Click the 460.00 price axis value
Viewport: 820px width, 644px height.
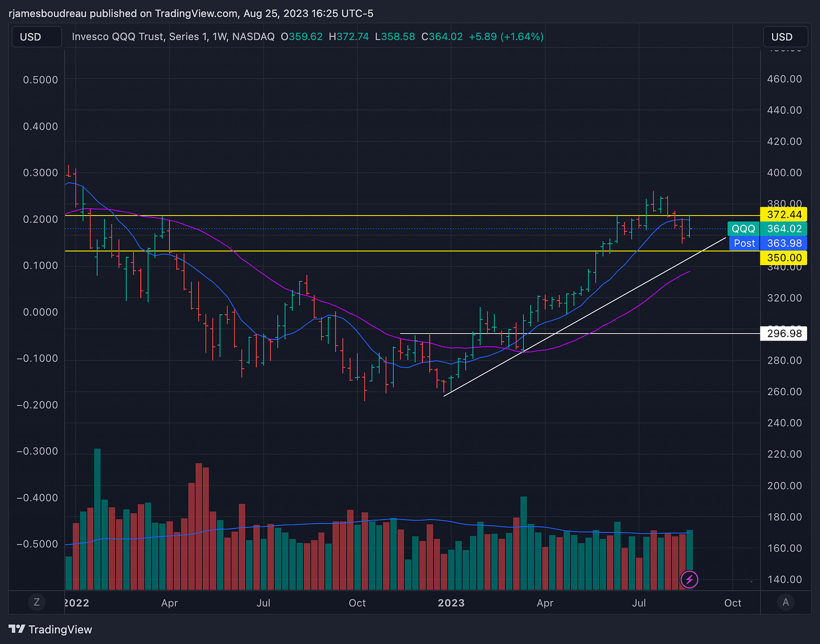tap(785, 79)
